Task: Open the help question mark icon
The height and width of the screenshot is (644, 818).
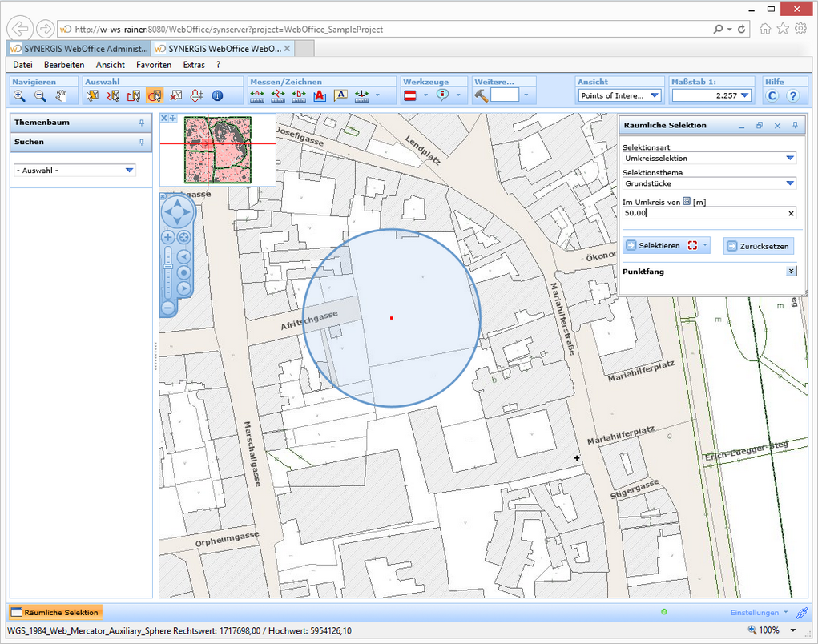Action: [x=793, y=96]
